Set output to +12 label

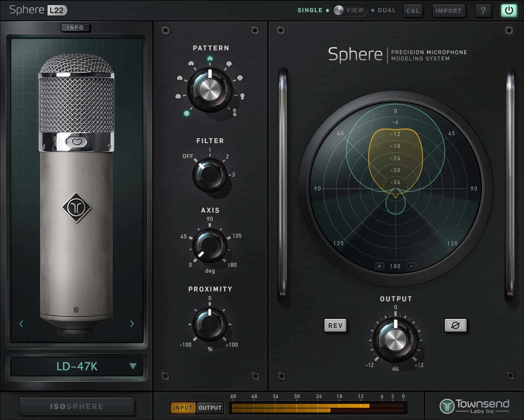coord(419,365)
